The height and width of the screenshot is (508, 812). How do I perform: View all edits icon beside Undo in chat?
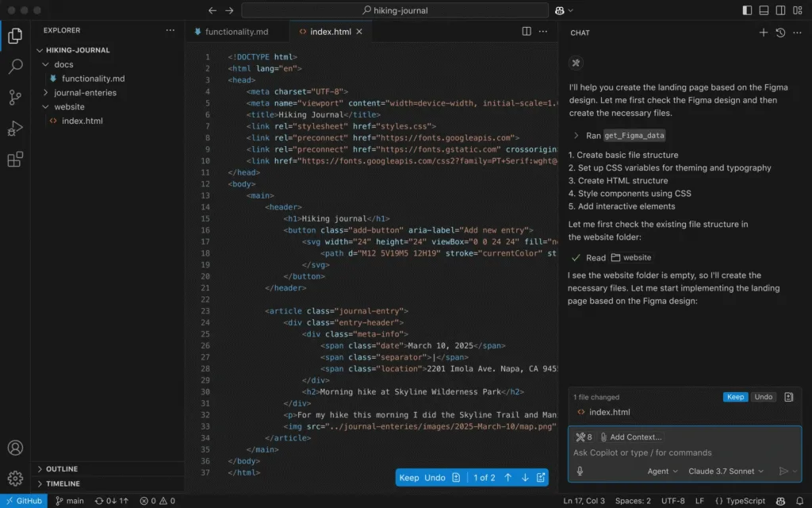[x=789, y=397]
